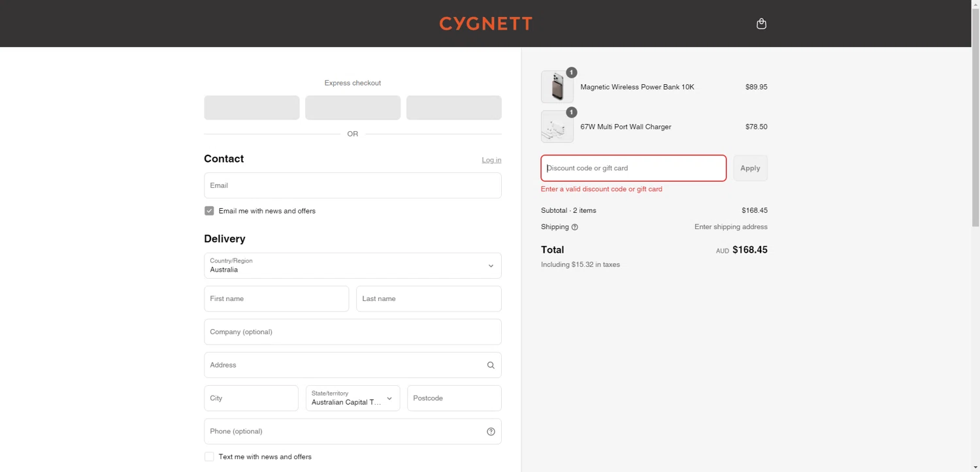Click the 'Subtotal · 2 items' label

[x=568, y=211]
